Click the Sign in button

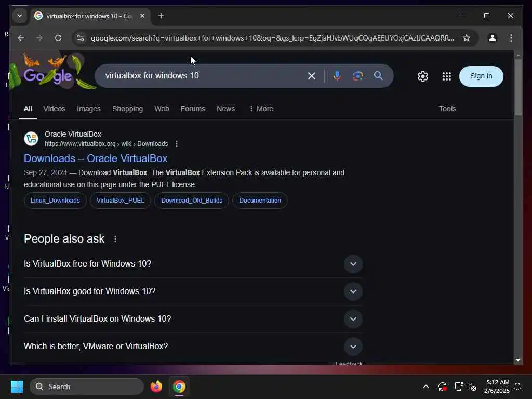click(x=481, y=76)
